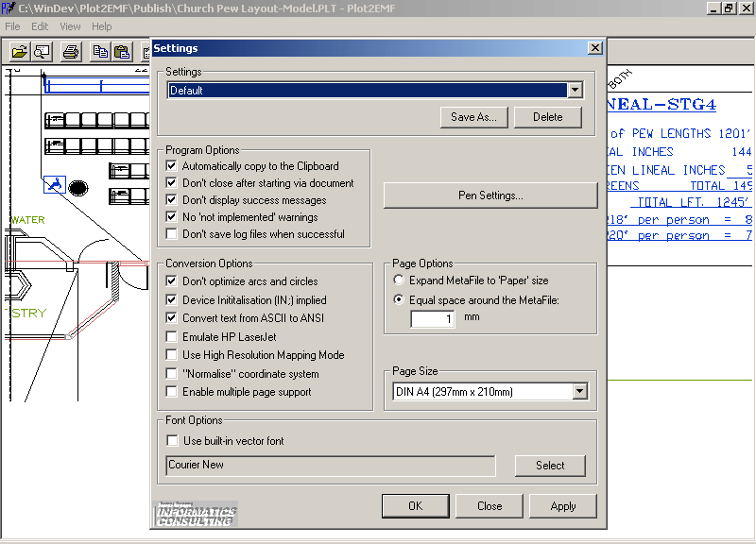
Task: Click the Open file toolbar icon
Action: tap(20, 52)
